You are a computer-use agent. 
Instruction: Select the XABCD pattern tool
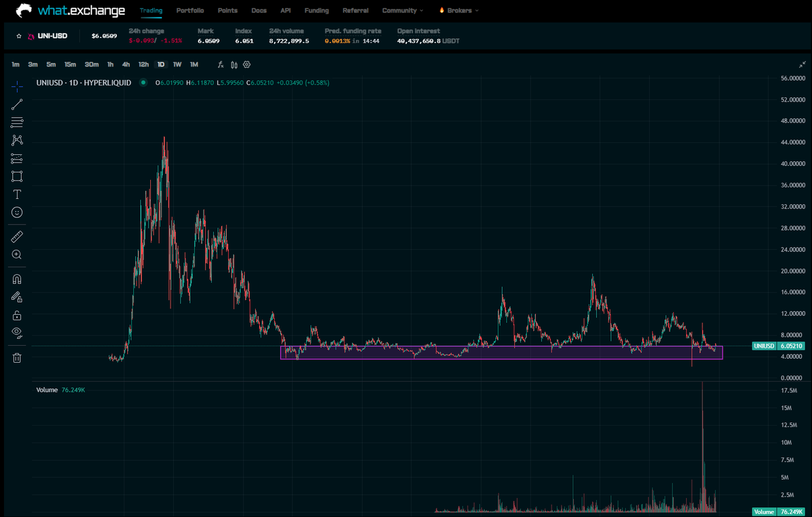pos(17,140)
